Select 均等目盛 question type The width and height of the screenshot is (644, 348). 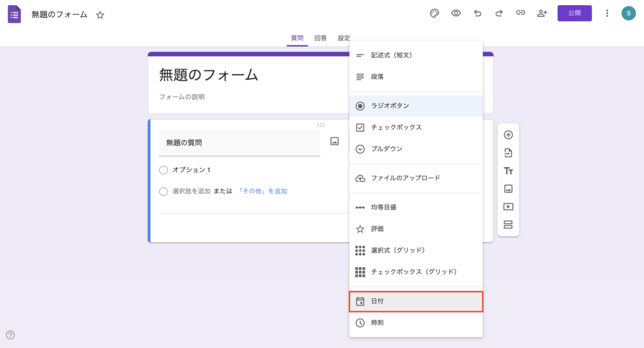point(416,207)
